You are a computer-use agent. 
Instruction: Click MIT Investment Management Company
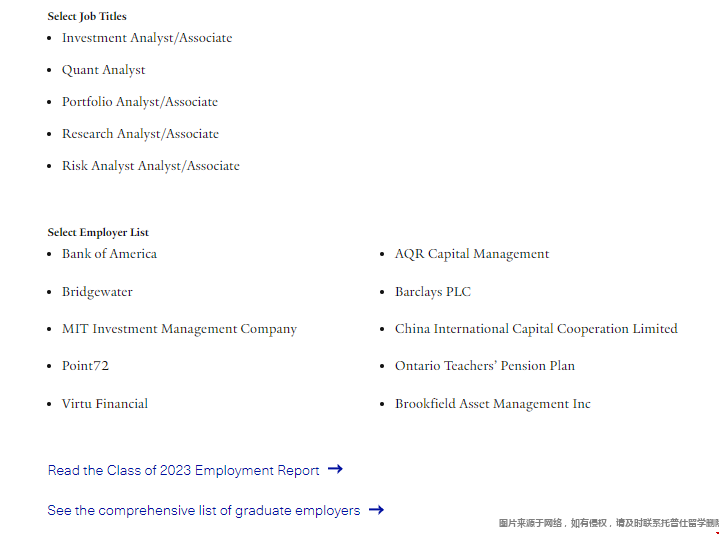pos(180,329)
